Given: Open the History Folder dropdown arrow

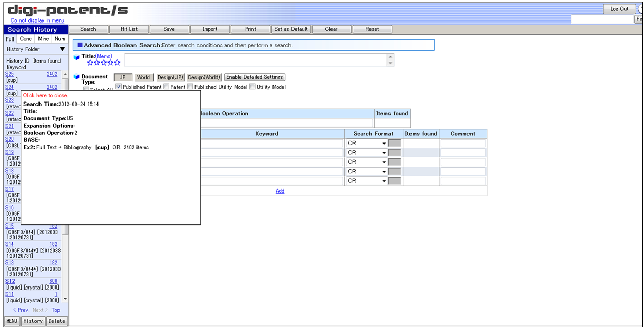Looking at the screenshot, I should (x=62, y=49).
